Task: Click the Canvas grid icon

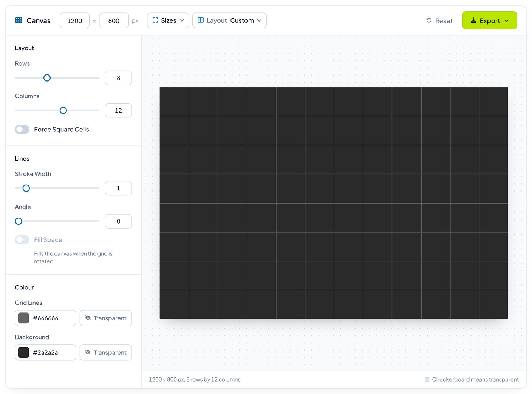Action: tap(19, 20)
